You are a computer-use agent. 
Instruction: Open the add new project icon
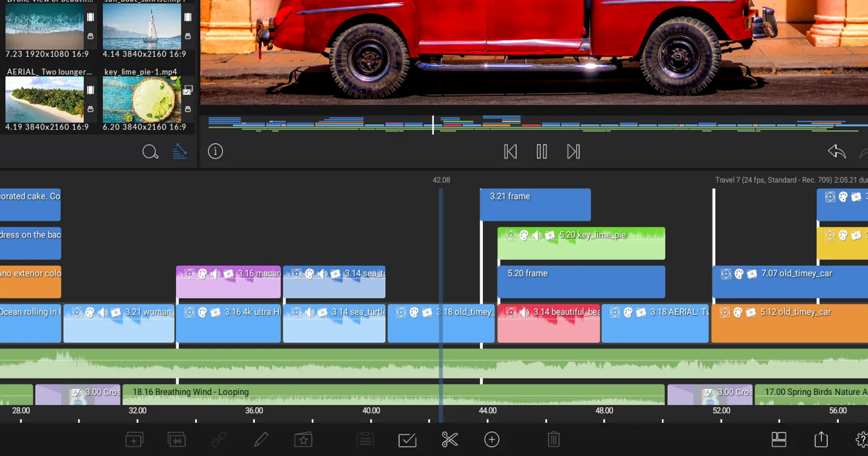pyautogui.click(x=134, y=439)
